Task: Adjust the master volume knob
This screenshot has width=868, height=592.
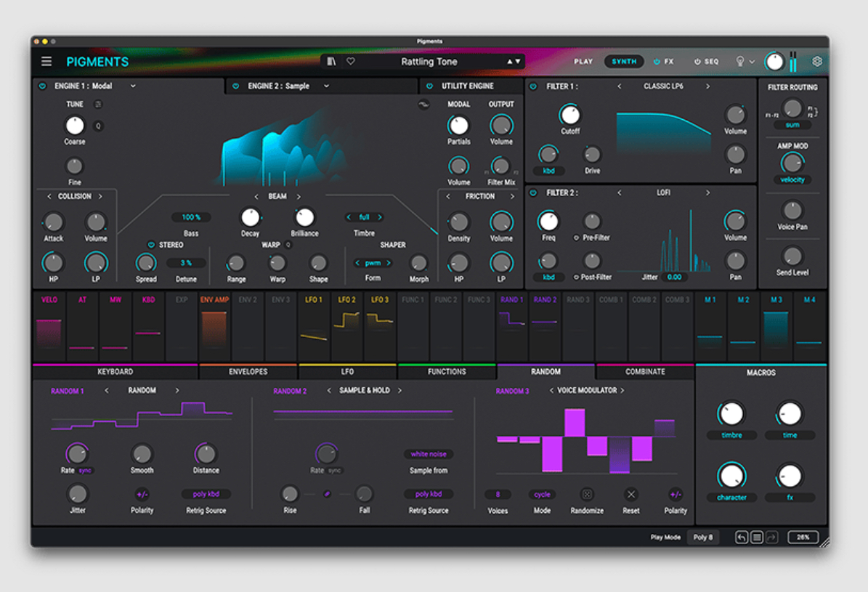Action: coord(774,62)
